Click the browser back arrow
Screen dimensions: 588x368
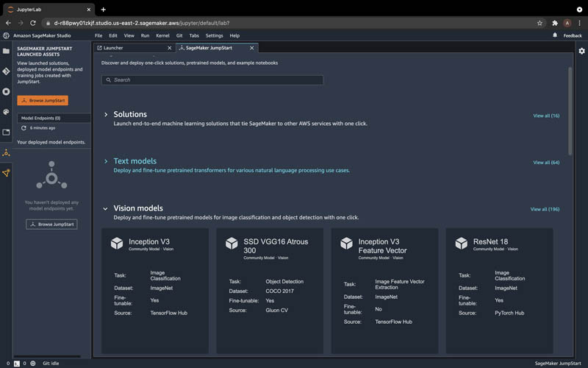(8, 23)
